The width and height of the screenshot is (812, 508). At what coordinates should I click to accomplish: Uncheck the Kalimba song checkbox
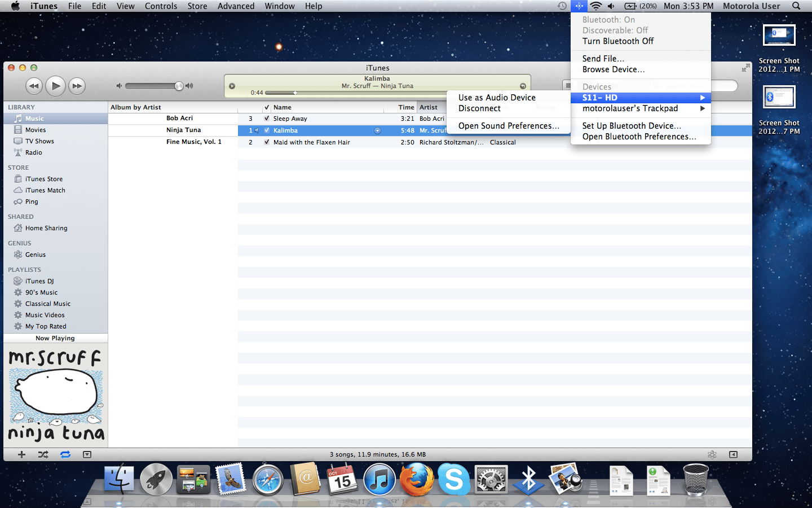(267, 130)
